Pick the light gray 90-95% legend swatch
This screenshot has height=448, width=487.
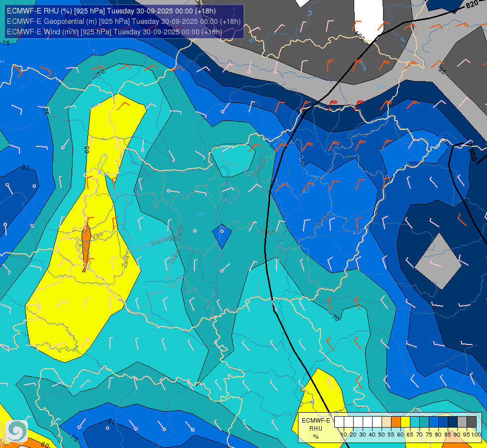tap(462, 422)
